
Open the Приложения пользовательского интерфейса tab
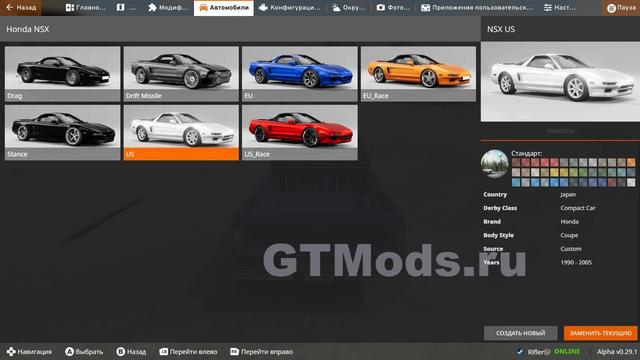477,8
